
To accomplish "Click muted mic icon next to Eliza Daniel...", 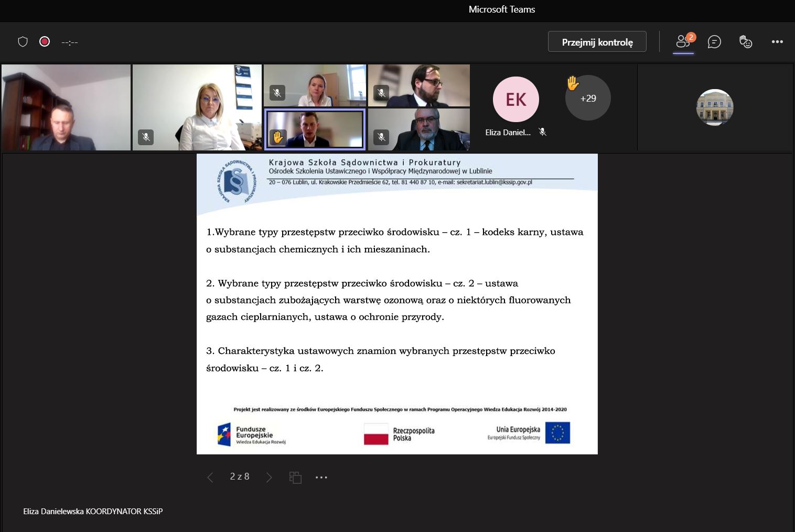I will [x=543, y=132].
